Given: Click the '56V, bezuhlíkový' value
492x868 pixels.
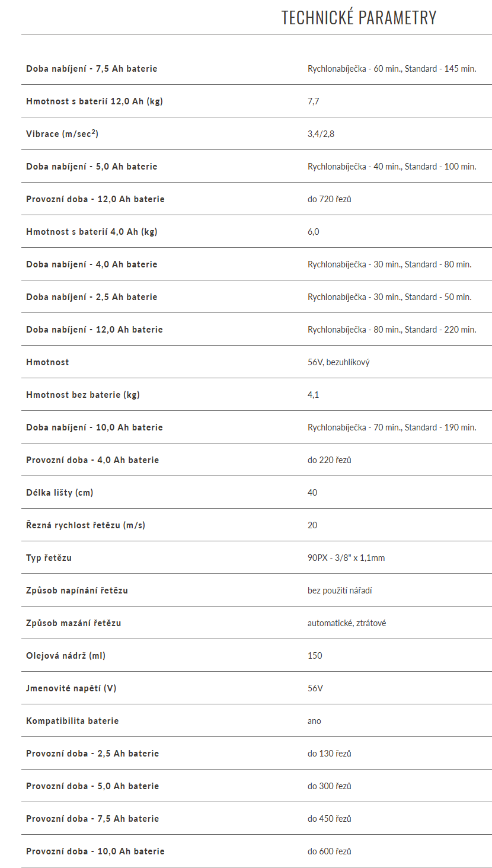Looking at the screenshot, I should pos(338,362).
